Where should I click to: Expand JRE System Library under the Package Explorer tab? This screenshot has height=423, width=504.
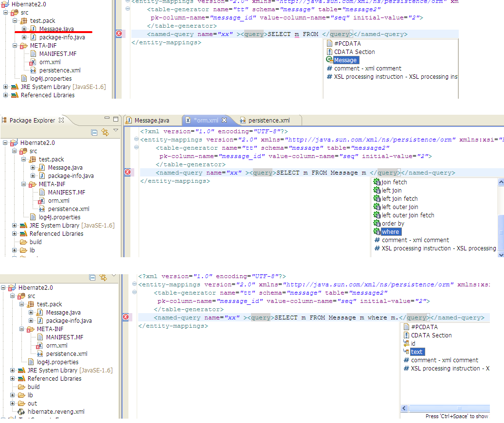click(x=15, y=226)
